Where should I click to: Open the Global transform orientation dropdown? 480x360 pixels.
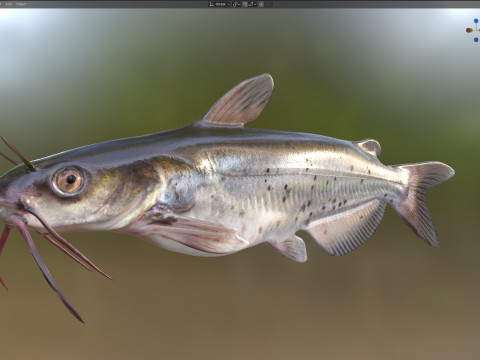(x=219, y=4)
